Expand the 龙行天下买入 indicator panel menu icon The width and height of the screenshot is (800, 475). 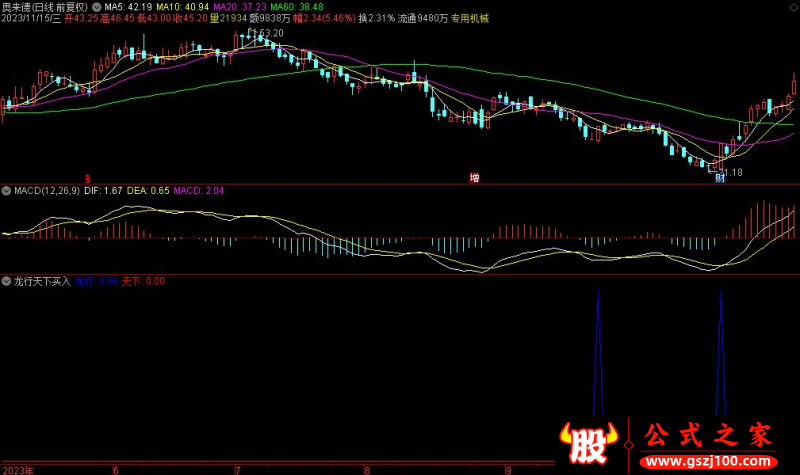6,281
